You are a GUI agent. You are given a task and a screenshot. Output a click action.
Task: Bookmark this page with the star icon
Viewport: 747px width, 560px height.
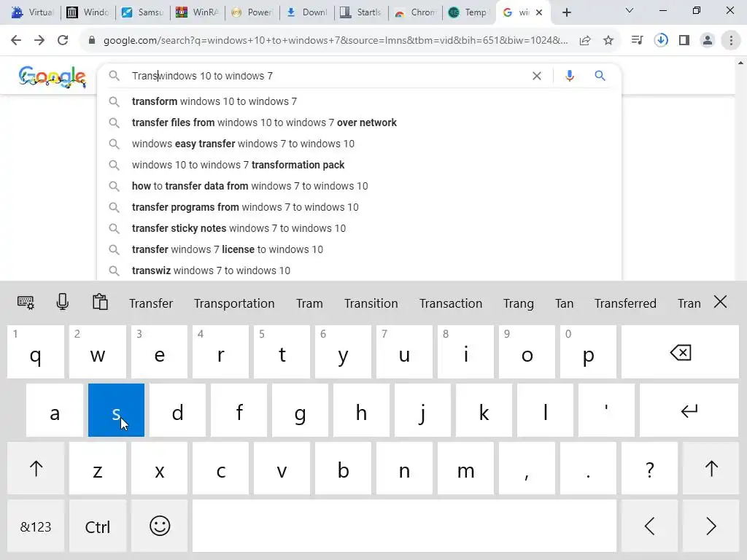pyautogui.click(x=608, y=41)
